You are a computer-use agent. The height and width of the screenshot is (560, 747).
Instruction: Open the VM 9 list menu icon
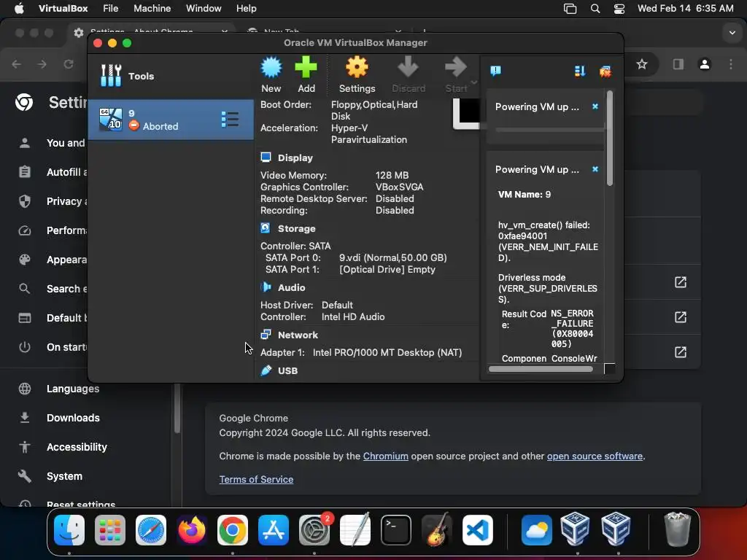230,120
